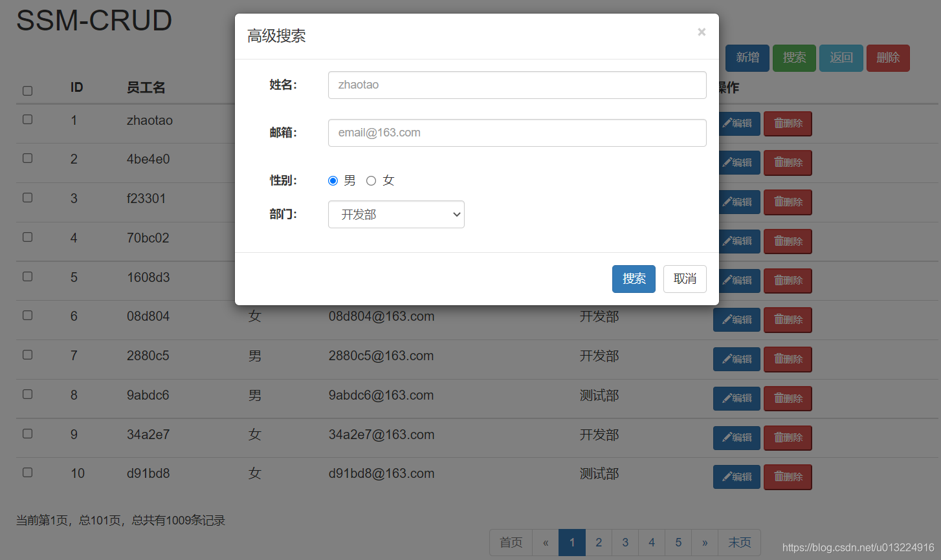Edit row 2 with pencil 编辑 button

(x=738, y=163)
